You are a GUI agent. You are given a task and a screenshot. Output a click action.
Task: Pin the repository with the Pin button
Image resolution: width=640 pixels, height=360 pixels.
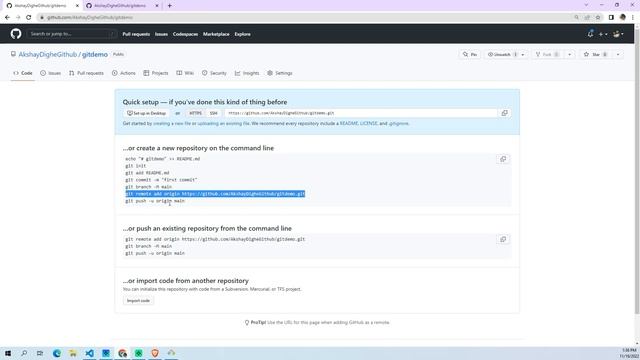pyautogui.click(x=470, y=55)
